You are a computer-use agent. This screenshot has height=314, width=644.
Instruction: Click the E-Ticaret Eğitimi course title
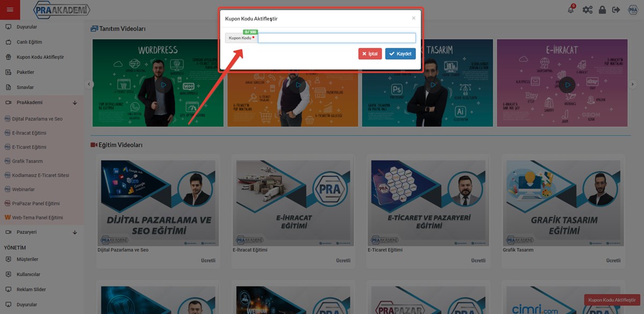click(385, 250)
